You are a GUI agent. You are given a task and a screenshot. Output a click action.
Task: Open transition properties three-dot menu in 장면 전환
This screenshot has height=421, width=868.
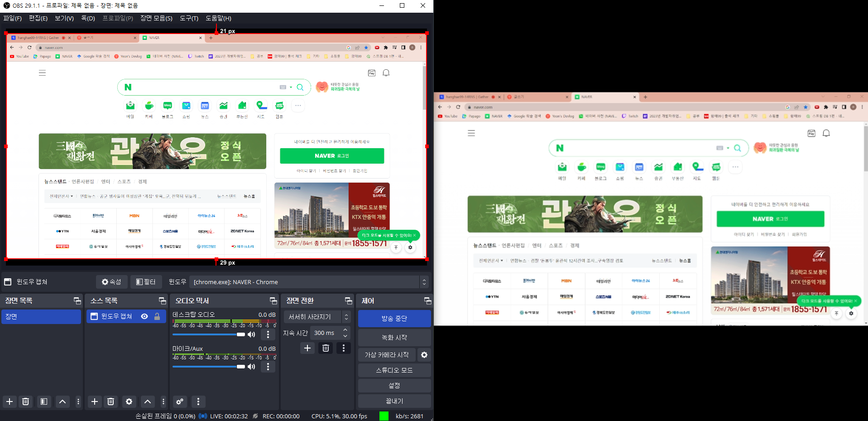click(344, 348)
